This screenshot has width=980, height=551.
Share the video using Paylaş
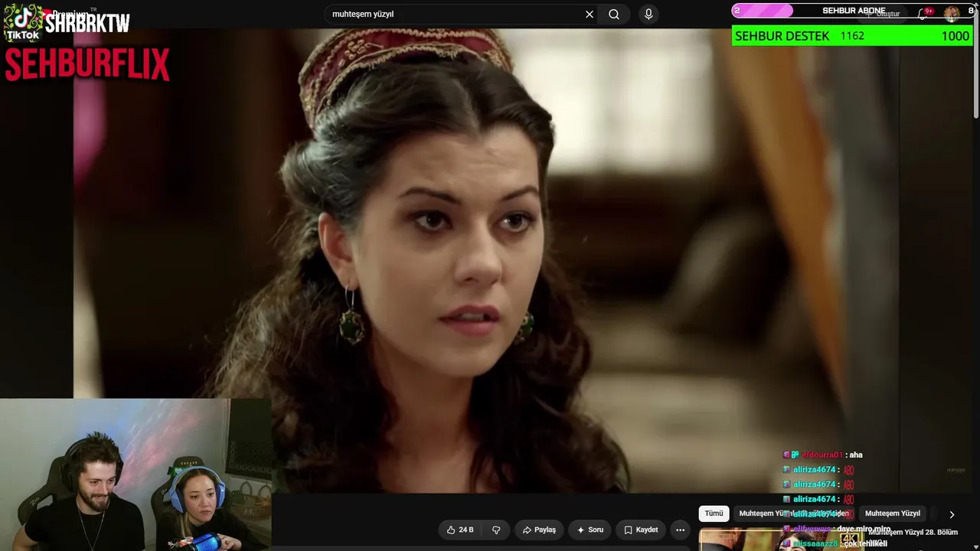[x=539, y=530]
